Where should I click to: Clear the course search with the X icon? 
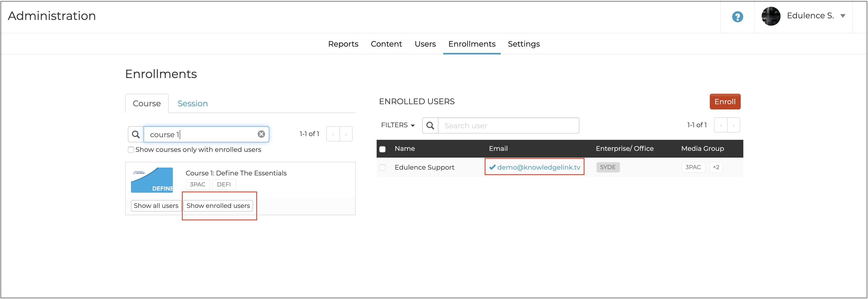[x=261, y=134]
